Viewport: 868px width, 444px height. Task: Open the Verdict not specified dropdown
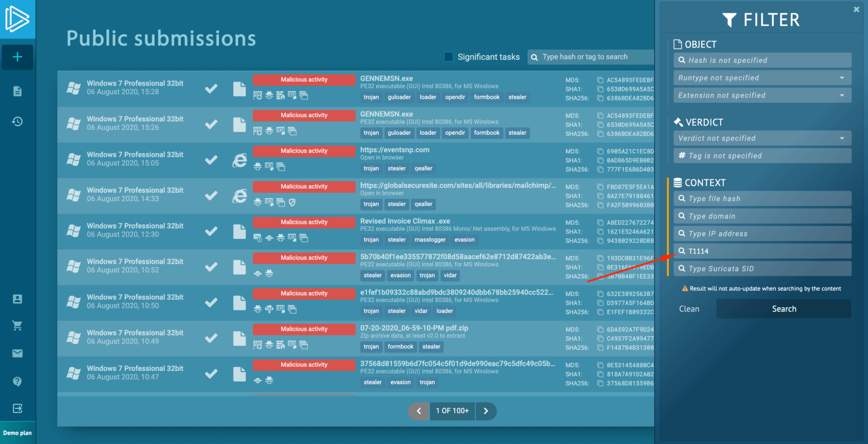pos(762,138)
